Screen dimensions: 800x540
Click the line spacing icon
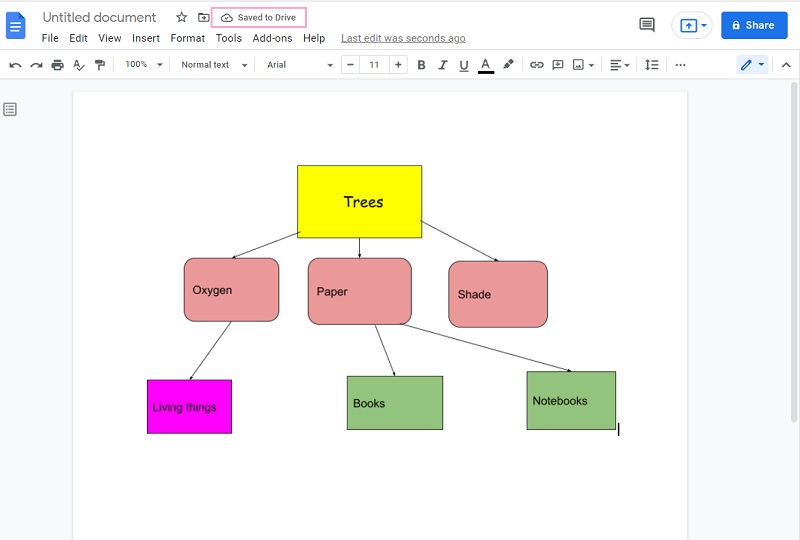(652, 65)
